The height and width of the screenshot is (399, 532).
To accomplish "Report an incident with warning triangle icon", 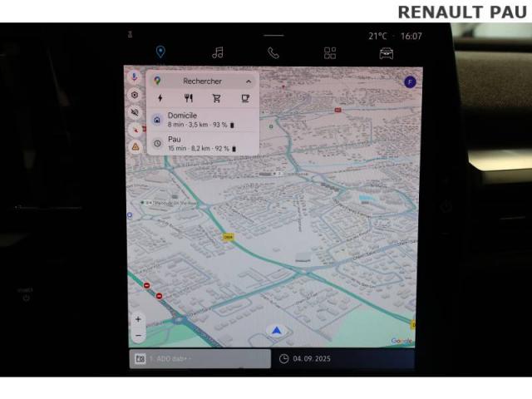I will (x=135, y=146).
